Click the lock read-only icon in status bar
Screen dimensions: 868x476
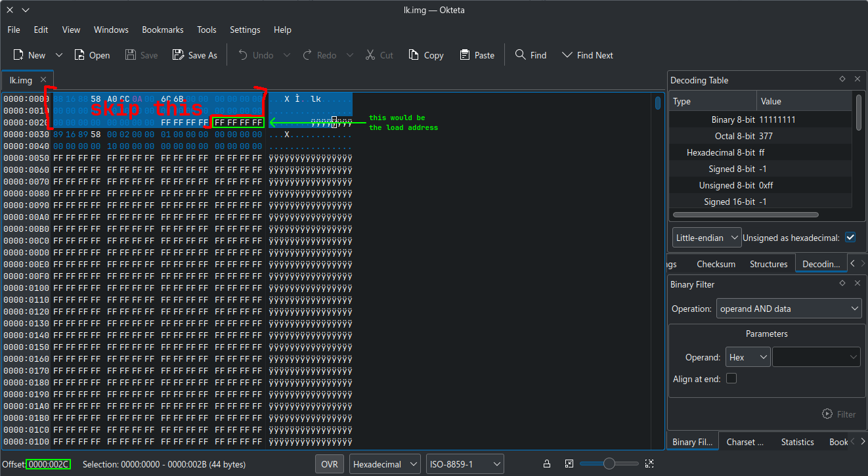point(546,464)
